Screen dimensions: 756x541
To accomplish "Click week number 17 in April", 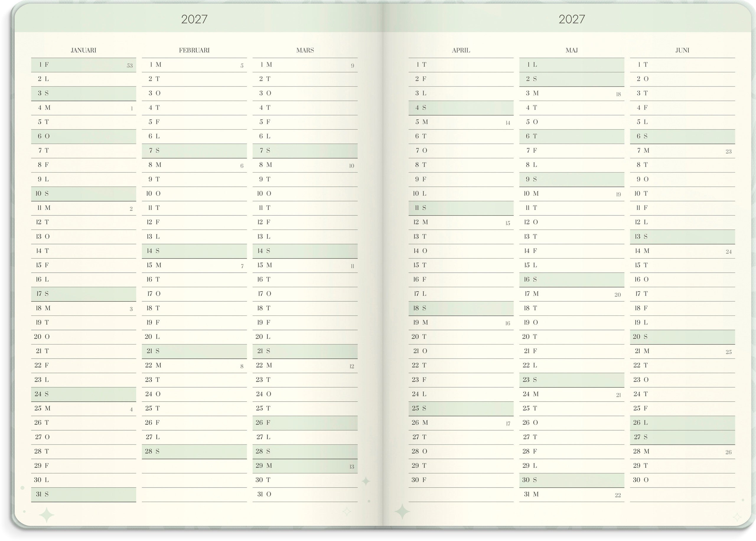I will coord(508,424).
